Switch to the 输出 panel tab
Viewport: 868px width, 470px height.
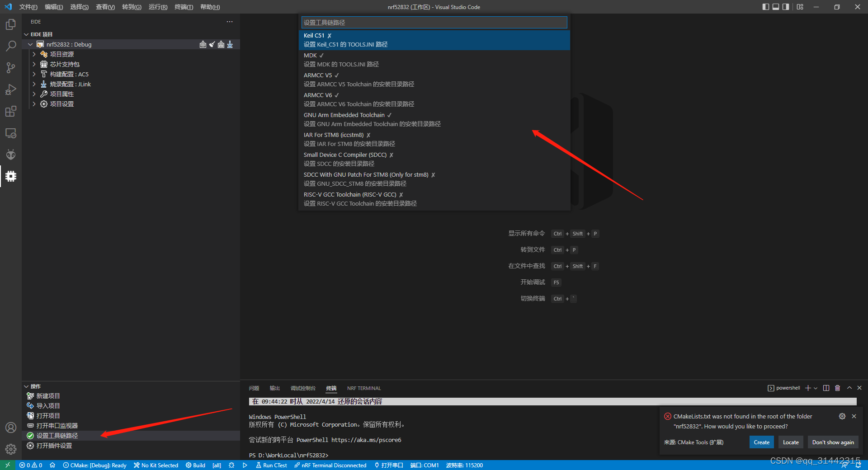275,388
